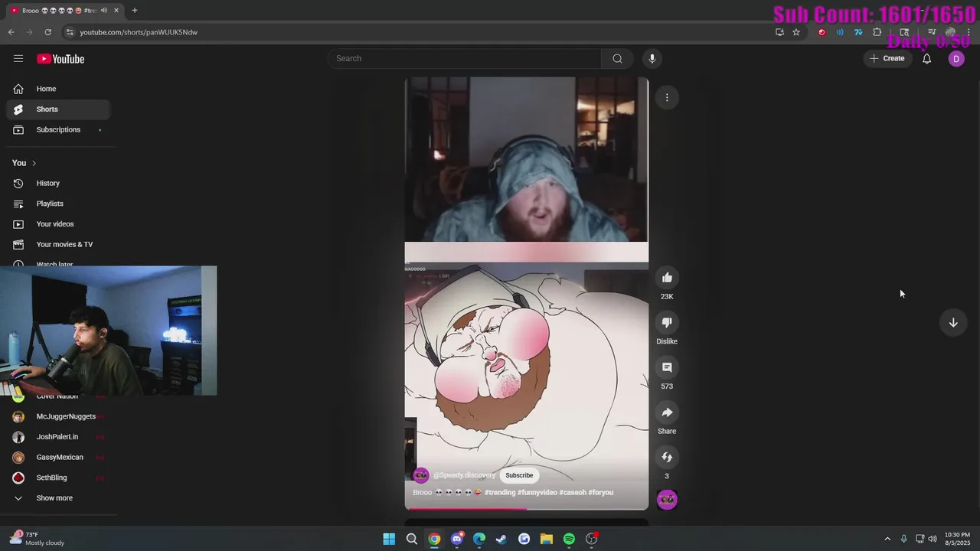
Task: Open the Short's three-dot more options
Action: pos(667,97)
